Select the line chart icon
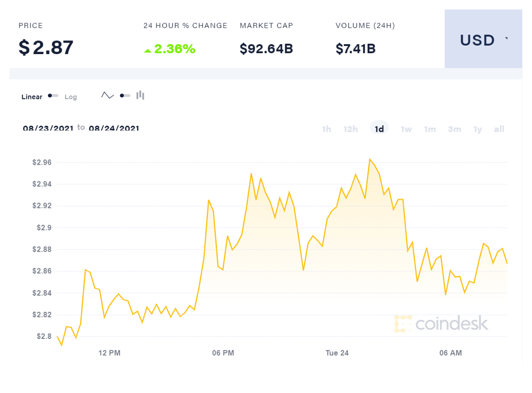The image size is (532, 393). tap(107, 95)
